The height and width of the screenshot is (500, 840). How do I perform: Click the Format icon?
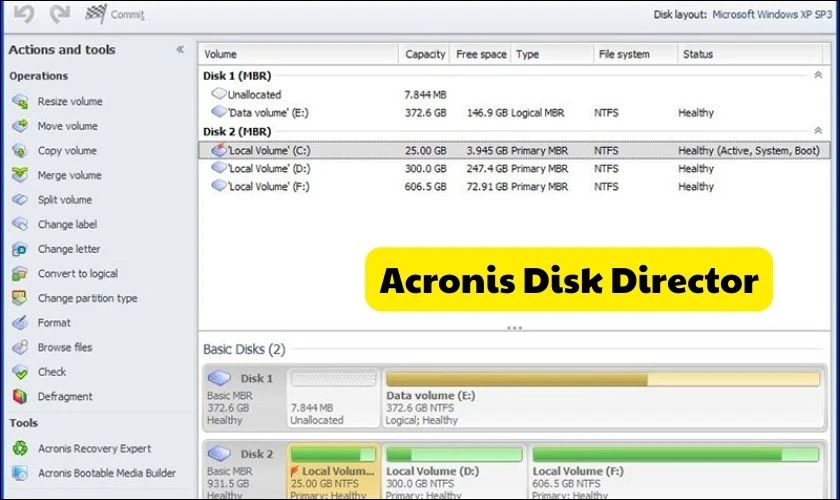20,323
